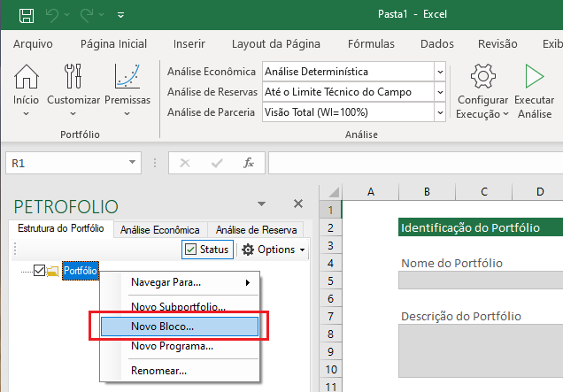Open the Análise de Reservas dropdown
The height and width of the screenshot is (392, 563).
click(x=440, y=92)
